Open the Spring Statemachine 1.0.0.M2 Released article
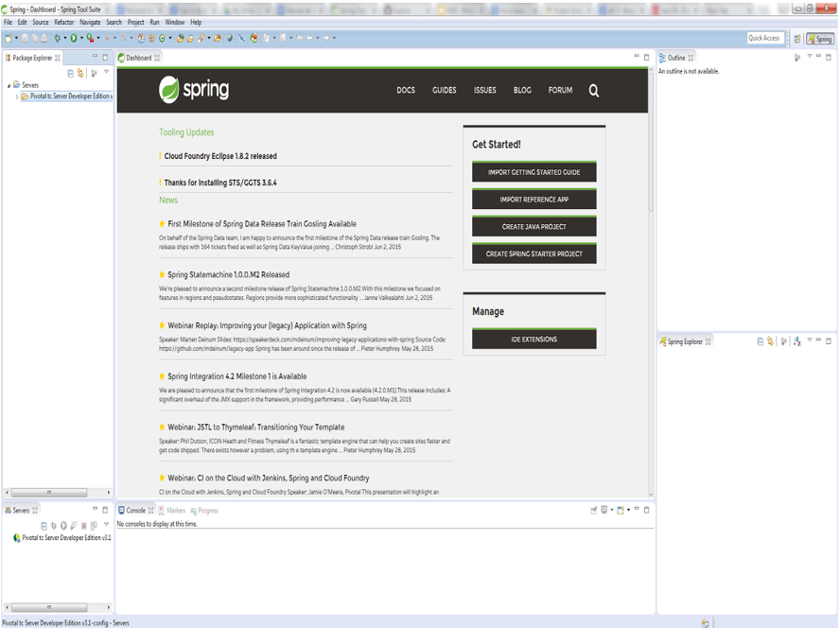The width and height of the screenshot is (840, 628). [x=228, y=275]
